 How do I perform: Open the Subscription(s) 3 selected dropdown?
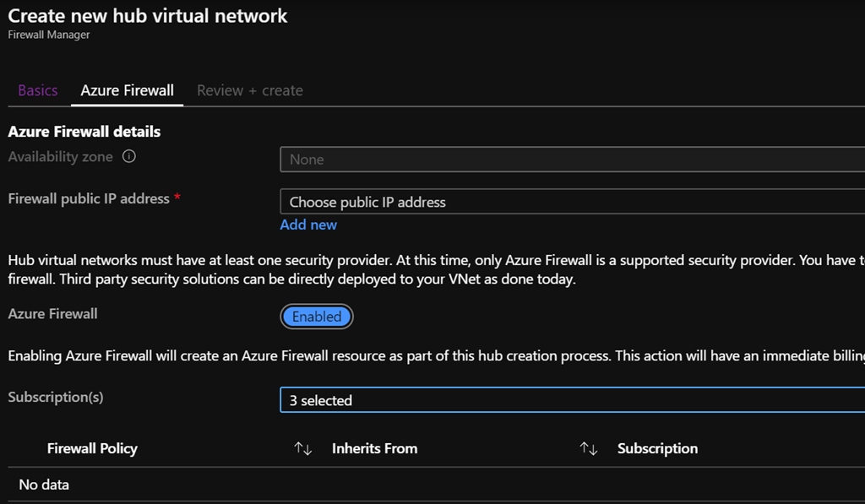tap(572, 400)
